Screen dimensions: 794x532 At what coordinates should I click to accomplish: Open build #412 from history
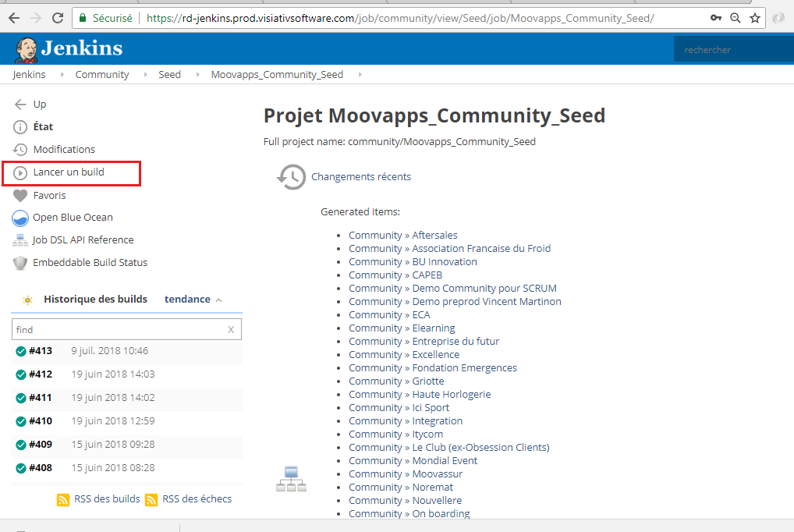(41, 374)
